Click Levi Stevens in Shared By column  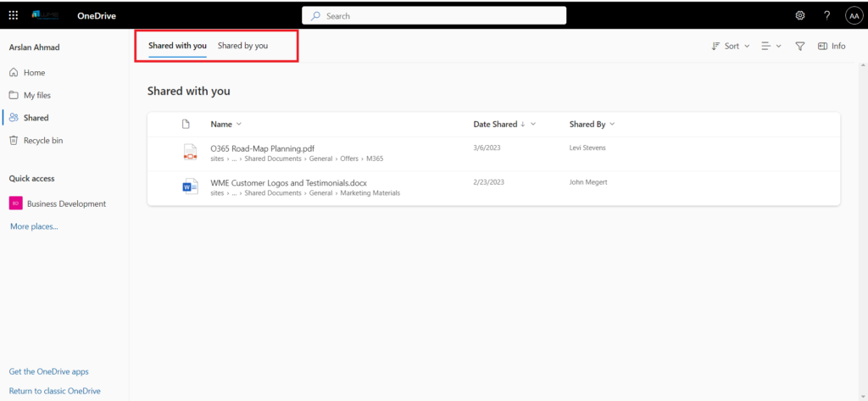coord(587,148)
